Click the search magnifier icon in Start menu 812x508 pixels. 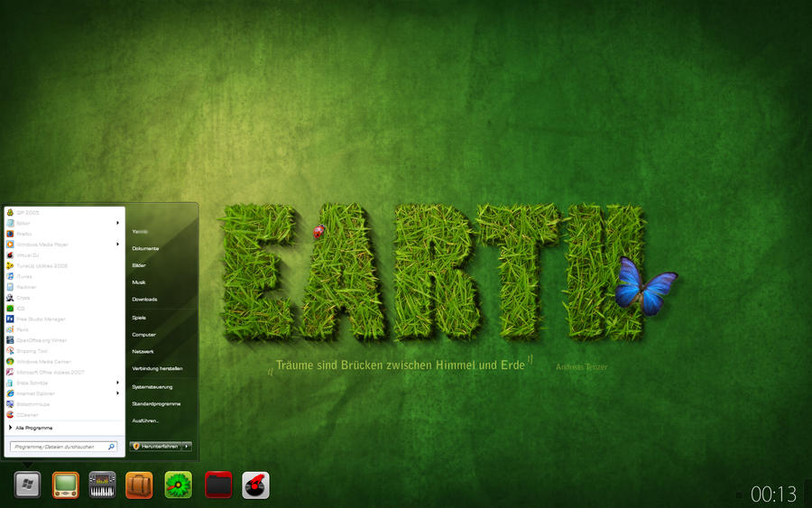pyautogui.click(x=111, y=447)
